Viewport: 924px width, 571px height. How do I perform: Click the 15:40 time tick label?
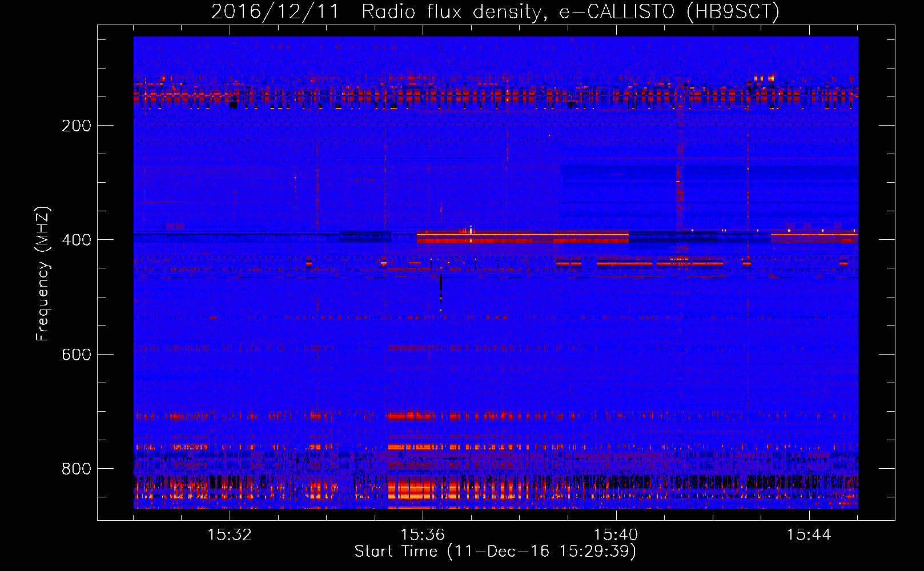616,535
